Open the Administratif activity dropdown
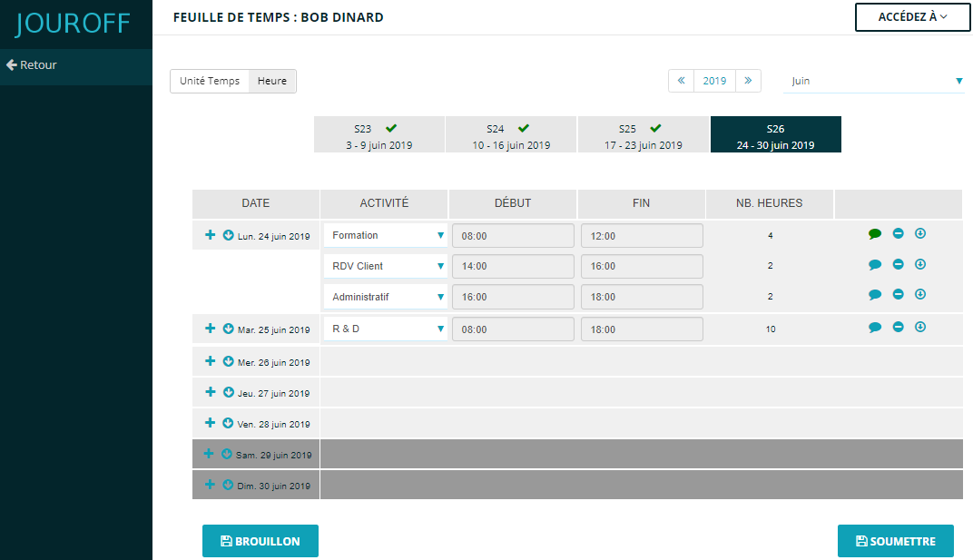 point(386,297)
